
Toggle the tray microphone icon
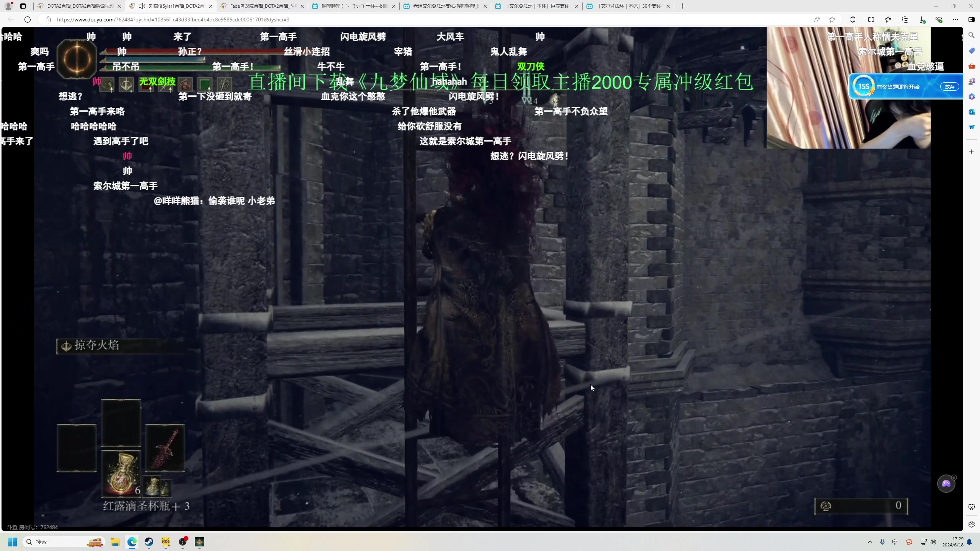(882, 542)
